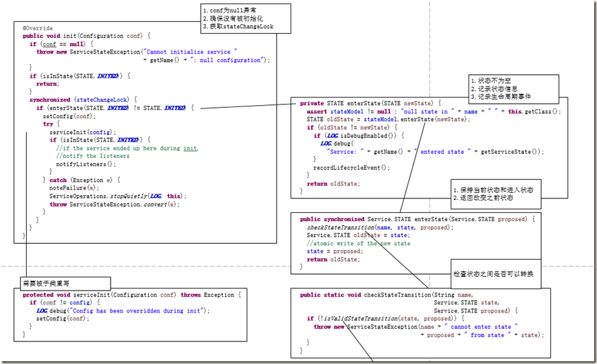Click 'STATE oldState = stateModel.enterState(newState);'
Viewport: 597px width, 364px height.
[x=388, y=120]
